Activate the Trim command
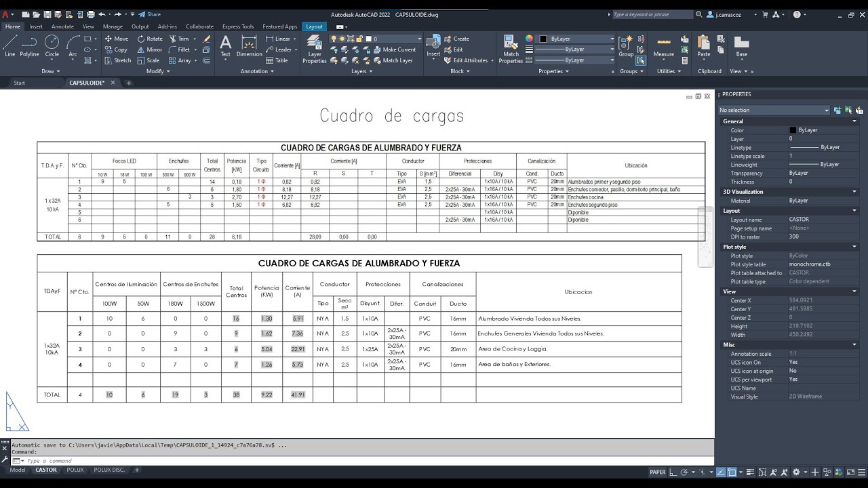 [178, 39]
